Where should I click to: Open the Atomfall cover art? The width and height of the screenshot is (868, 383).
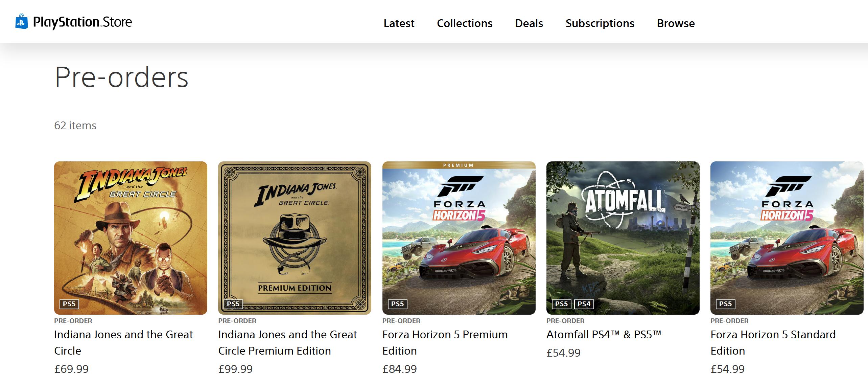pos(623,238)
